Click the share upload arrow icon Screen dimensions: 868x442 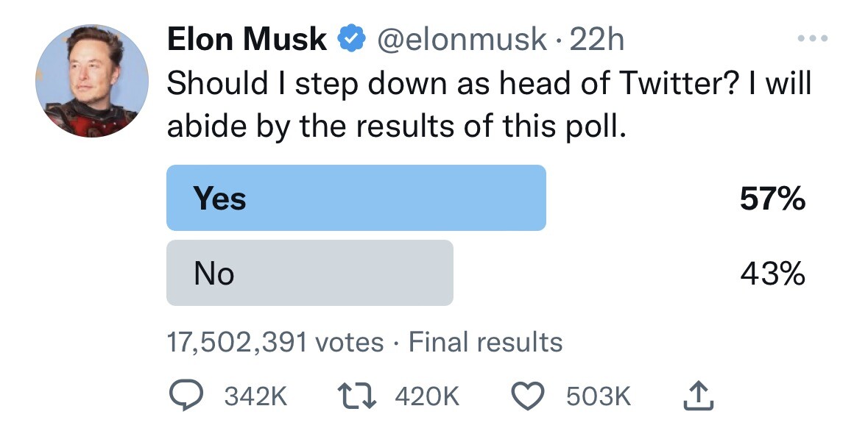pos(699,396)
